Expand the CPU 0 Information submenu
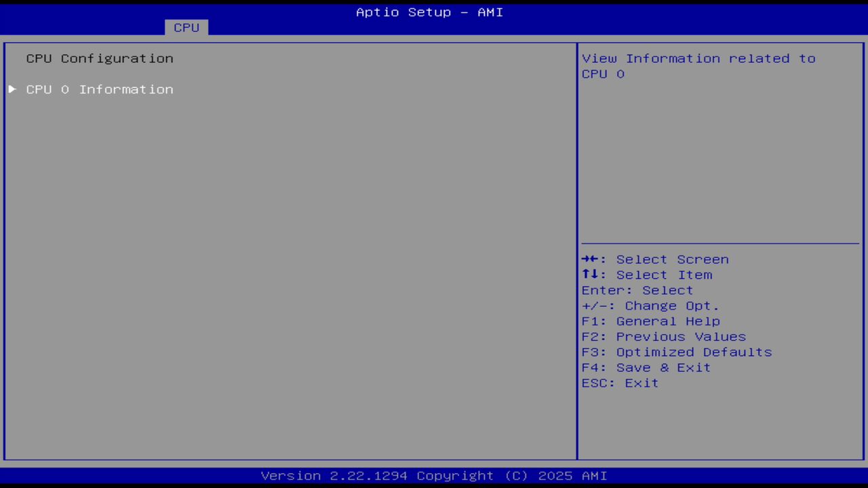This screenshot has height=488, width=868. tap(100, 89)
